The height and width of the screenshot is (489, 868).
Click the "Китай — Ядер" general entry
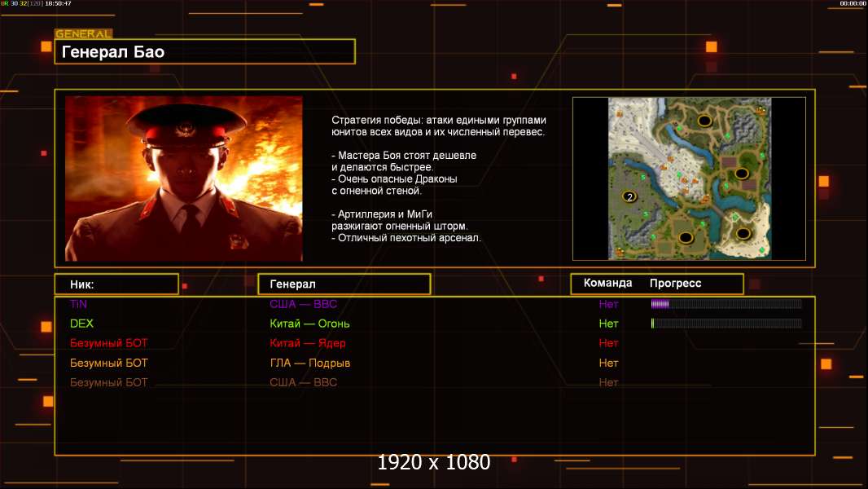coord(308,343)
